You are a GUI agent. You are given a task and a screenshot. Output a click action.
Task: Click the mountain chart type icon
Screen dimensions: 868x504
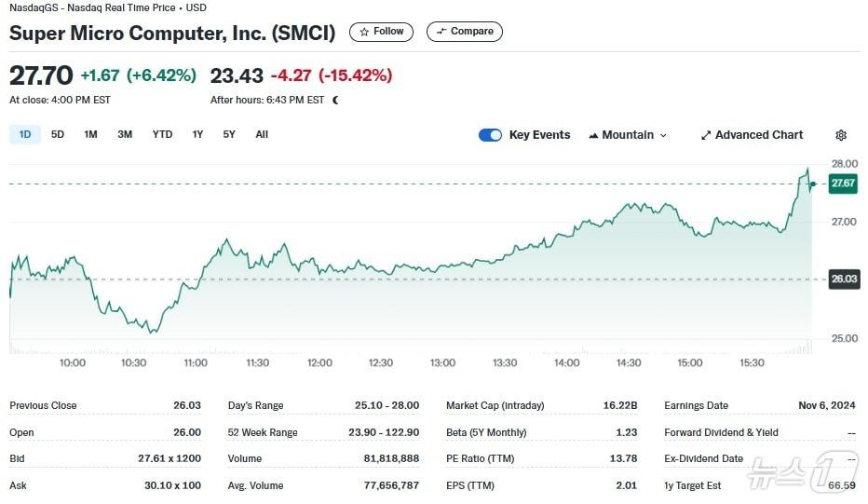pos(593,135)
